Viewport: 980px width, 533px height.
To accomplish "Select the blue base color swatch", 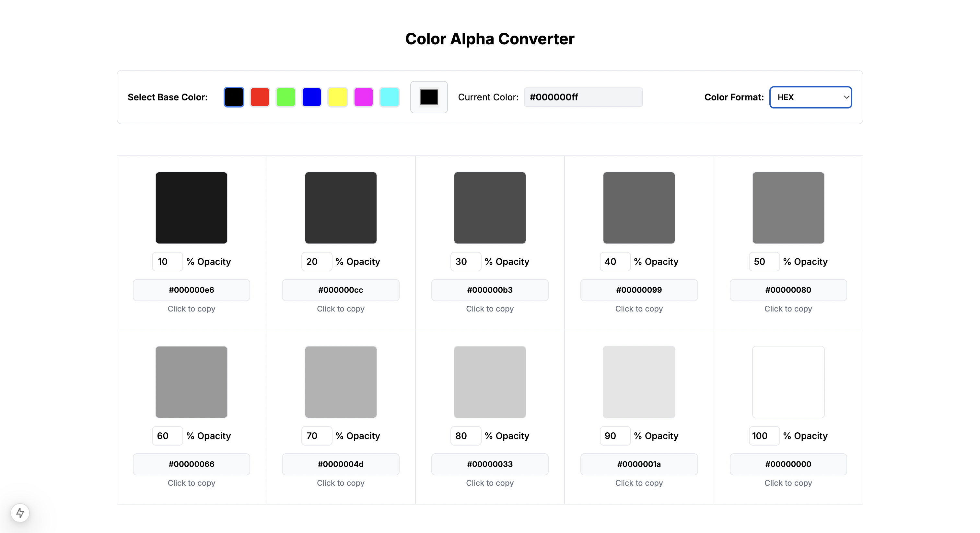I will coord(311,97).
